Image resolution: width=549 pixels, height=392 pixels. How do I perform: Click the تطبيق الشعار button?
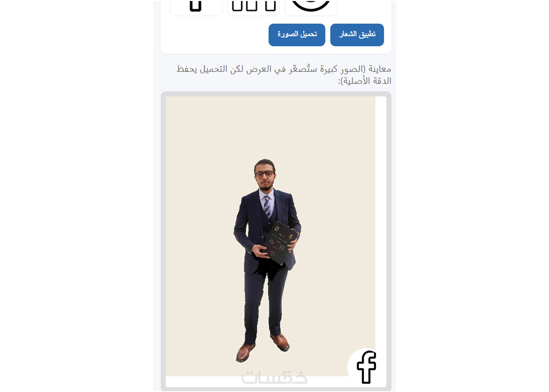[357, 35]
